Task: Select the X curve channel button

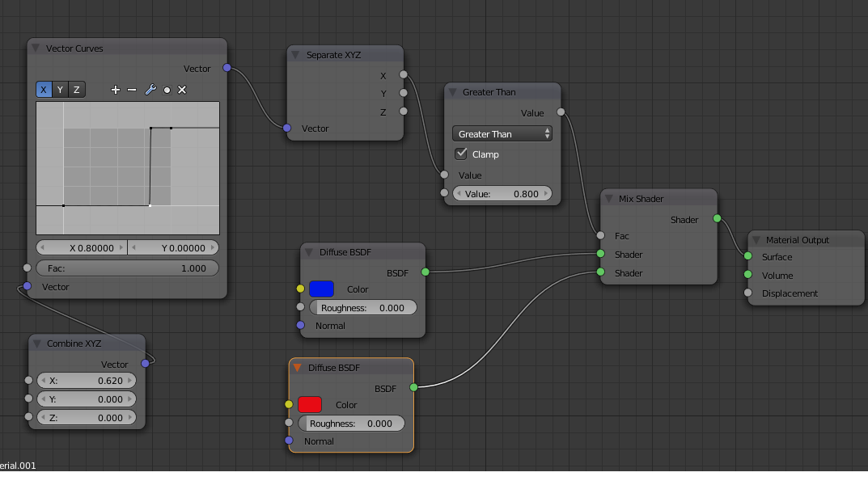Action: click(44, 90)
